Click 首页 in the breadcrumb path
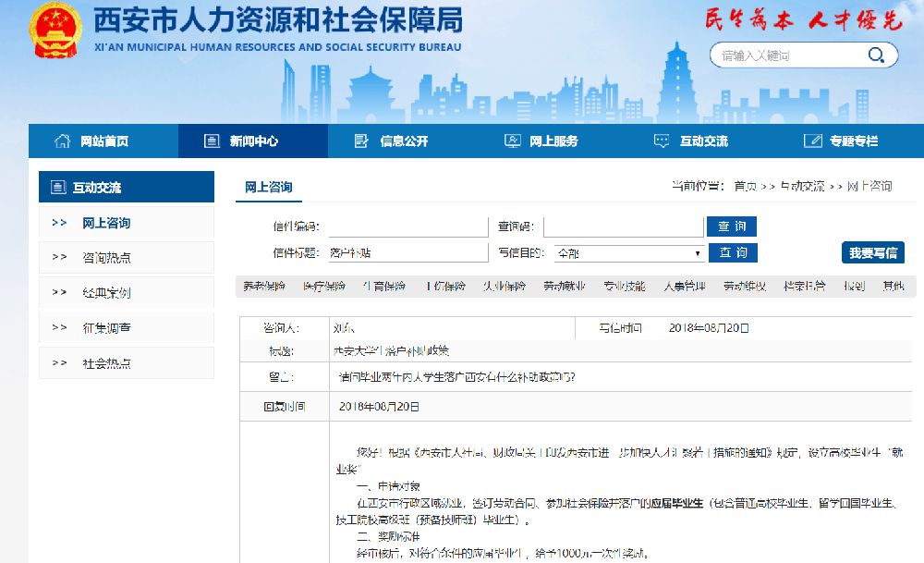 [745, 187]
